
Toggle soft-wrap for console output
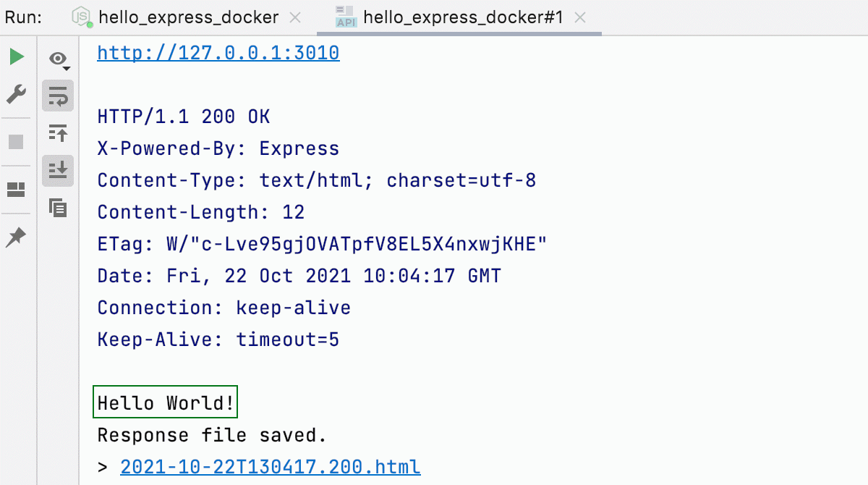pyautogui.click(x=58, y=96)
